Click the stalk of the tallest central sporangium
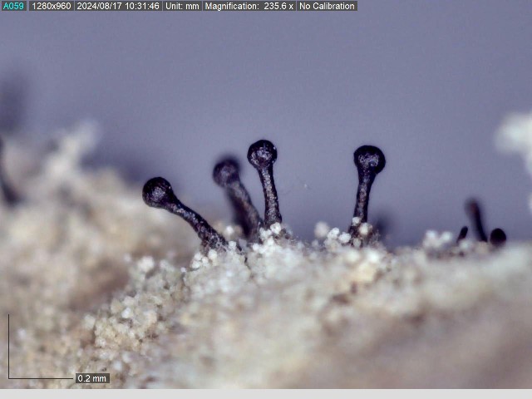Image resolution: width=532 pixels, height=399 pixels. 269,195
